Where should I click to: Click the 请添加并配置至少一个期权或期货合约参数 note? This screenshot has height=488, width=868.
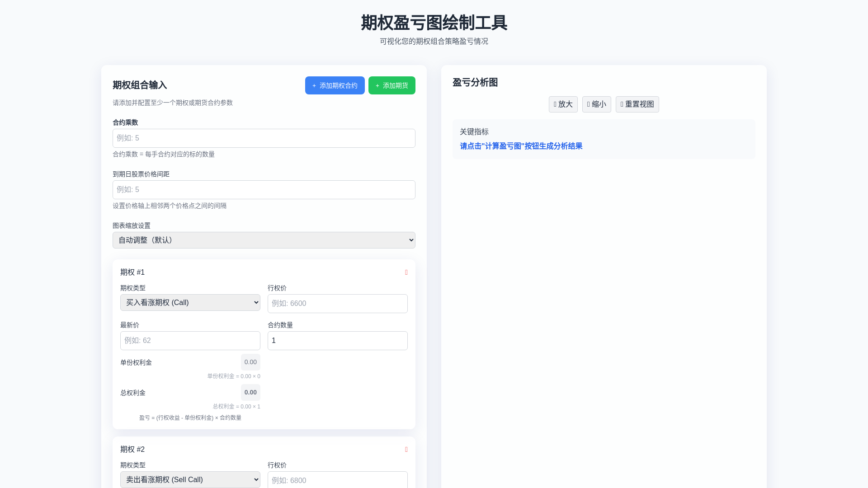173,103
